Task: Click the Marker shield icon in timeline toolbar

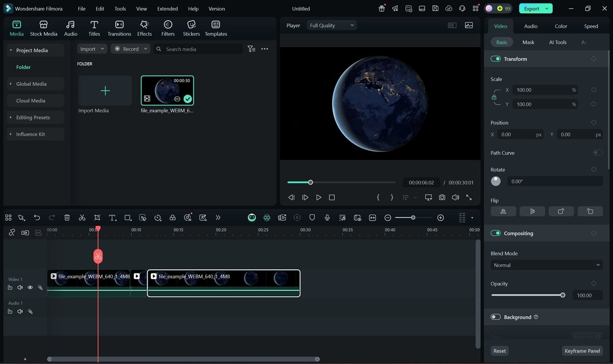Action: [312, 217]
